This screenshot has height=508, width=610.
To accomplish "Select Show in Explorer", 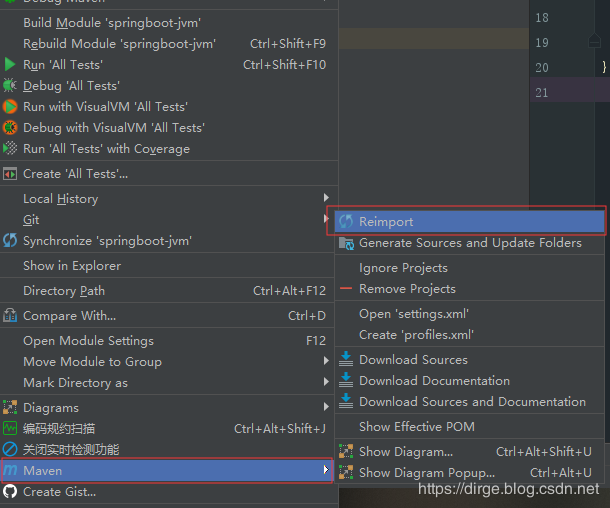I will [x=167, y=266].
